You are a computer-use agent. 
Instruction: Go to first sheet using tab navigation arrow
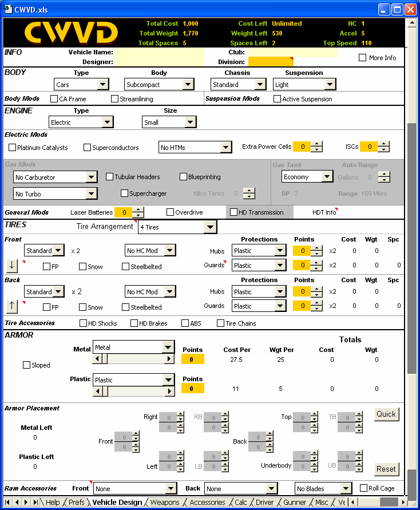8,503
